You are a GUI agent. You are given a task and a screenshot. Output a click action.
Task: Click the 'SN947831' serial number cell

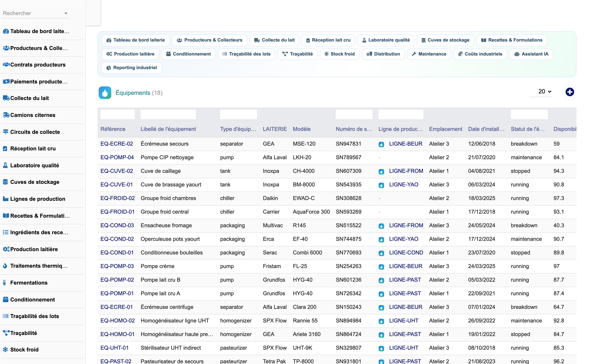(x=348, y=144)
